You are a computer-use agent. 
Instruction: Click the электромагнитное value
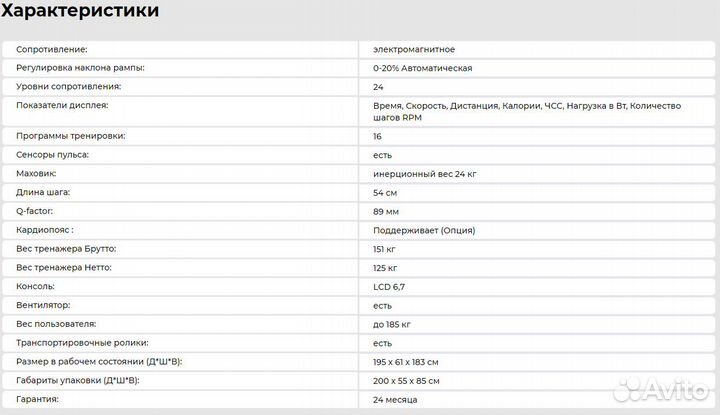pos(413,49)
